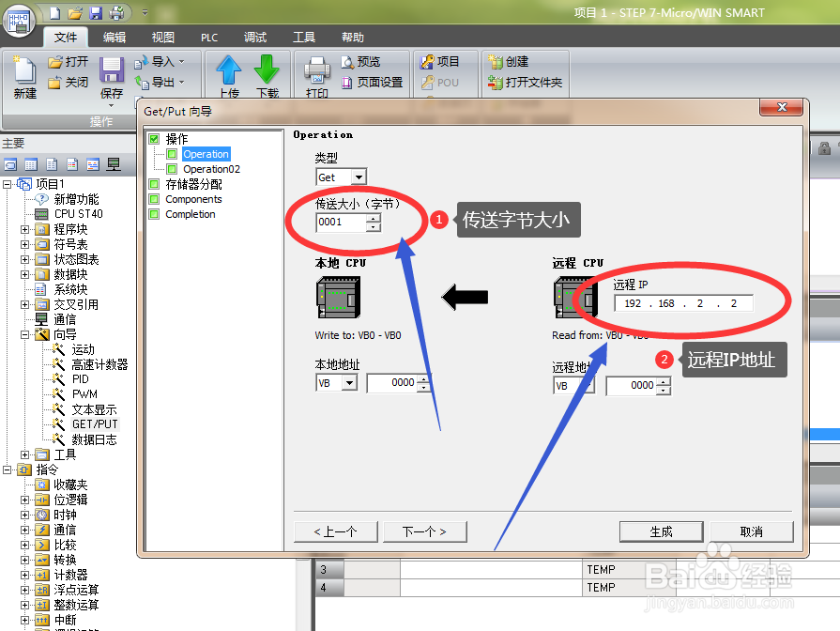Open the 调试 ribbon tab
840x631 pixels.
click(x=255, y=37)
